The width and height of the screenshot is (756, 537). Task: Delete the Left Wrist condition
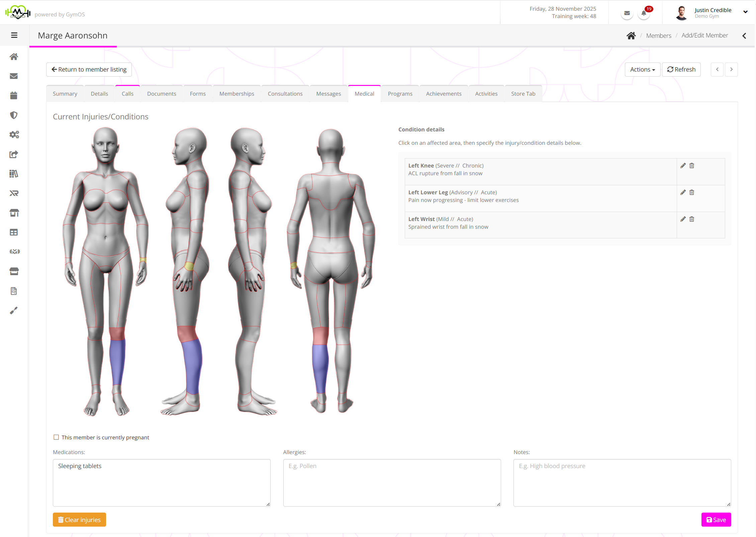coord(692,219)
